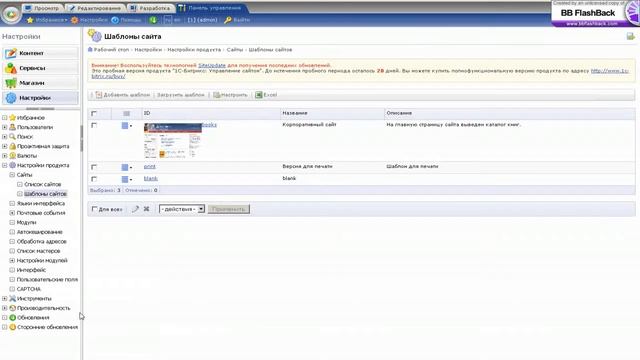This screenshot has width=640, height=360.
Task: Switch to the Редактирование tab
Action: click(96, 8)
